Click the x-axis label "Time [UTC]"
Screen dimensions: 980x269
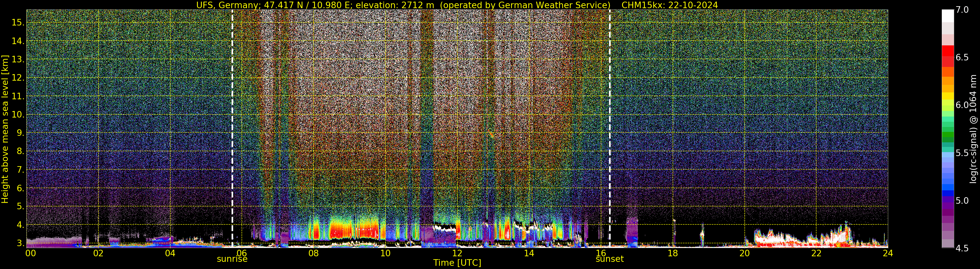pos(457,263)
